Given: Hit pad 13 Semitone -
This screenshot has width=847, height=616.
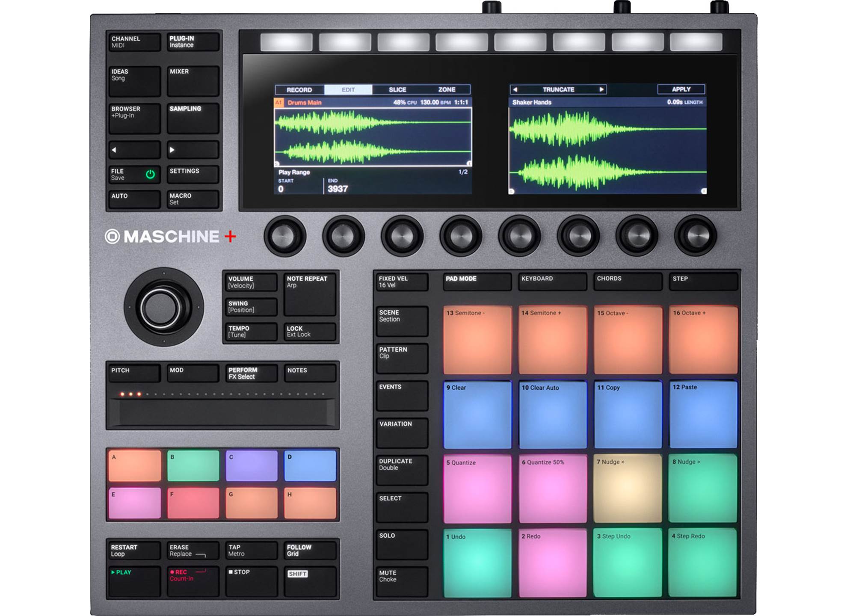Looking at the screenshot, I should (477, 340).
